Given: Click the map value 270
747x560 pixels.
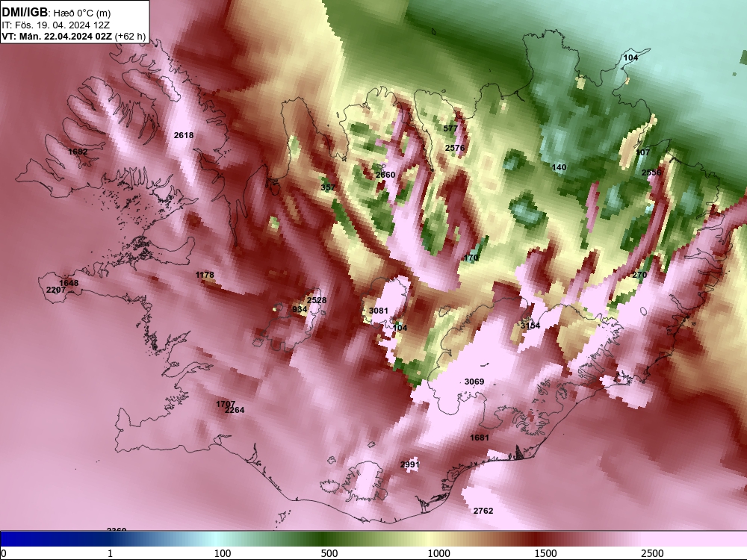Looking at the screenshot, I should tap(639, 276).
